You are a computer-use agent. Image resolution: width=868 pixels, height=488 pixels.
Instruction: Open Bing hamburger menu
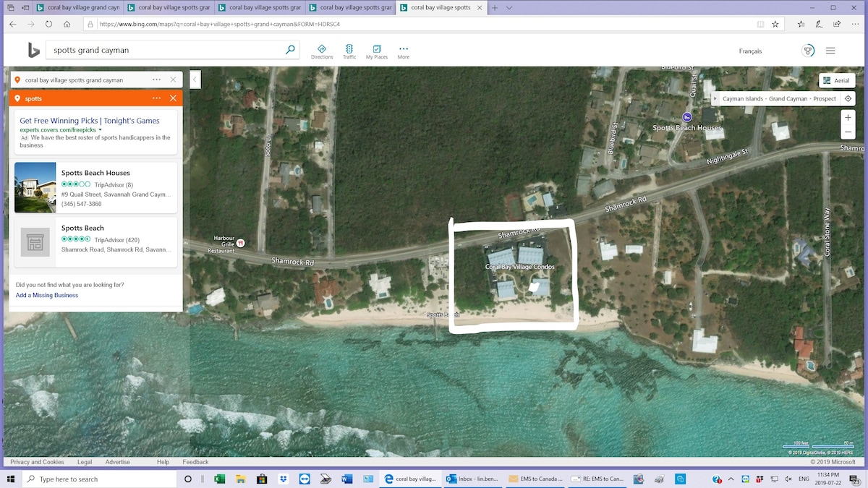point(830,51)
